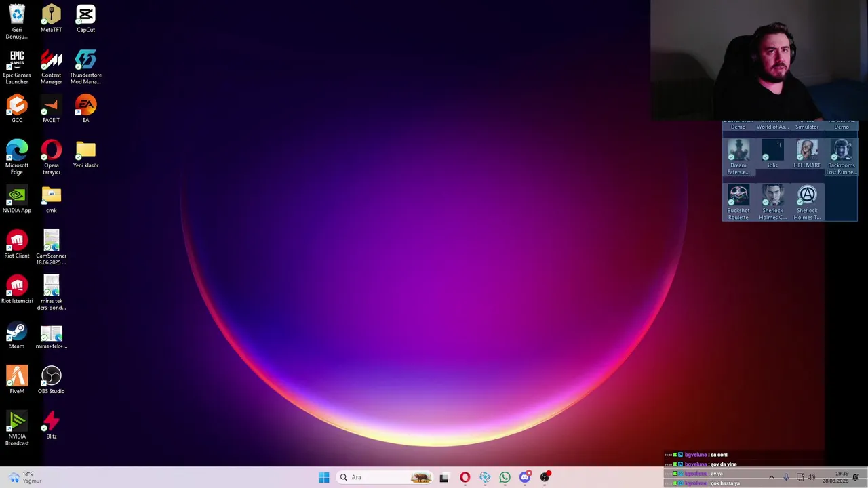Open the CapCut desktop shortcut
The width and height of the screenshot is (868, 488).
(85, 19)
